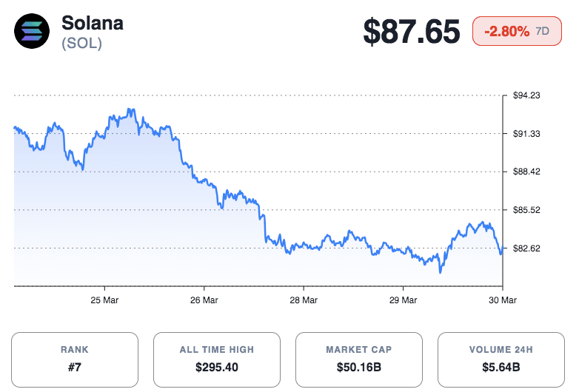Click the 7D timeframe label

pyautogui.click(x=543, y=32)
